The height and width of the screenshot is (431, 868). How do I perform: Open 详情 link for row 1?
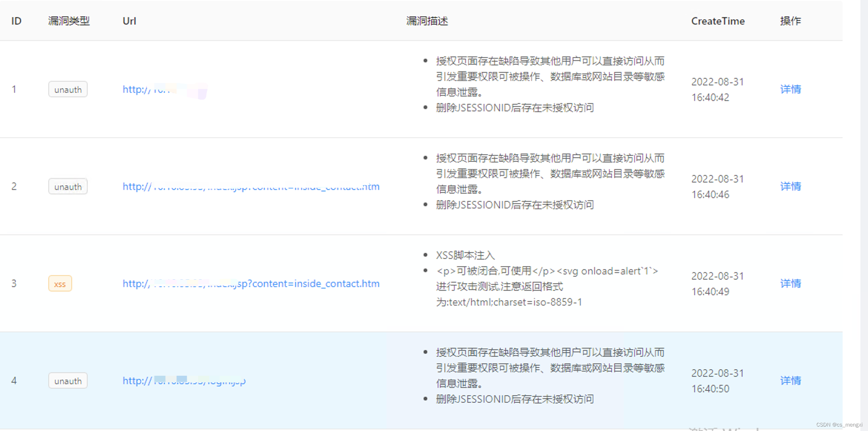pos(790,89)
